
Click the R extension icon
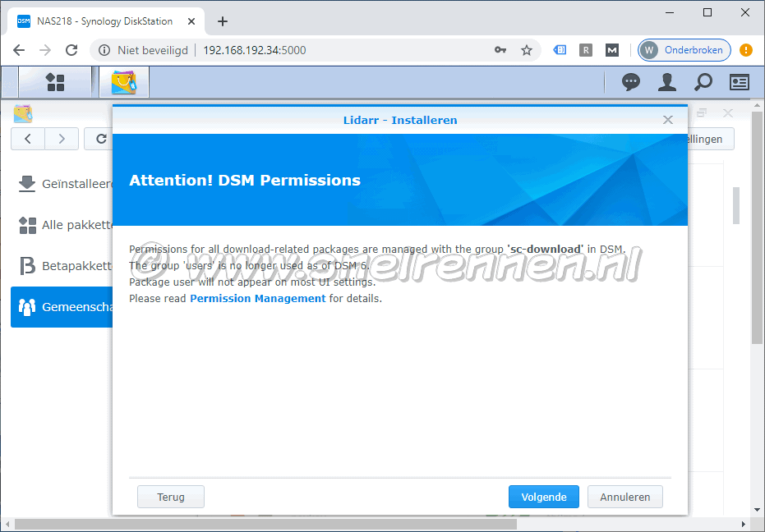click(x=586, y=50)
